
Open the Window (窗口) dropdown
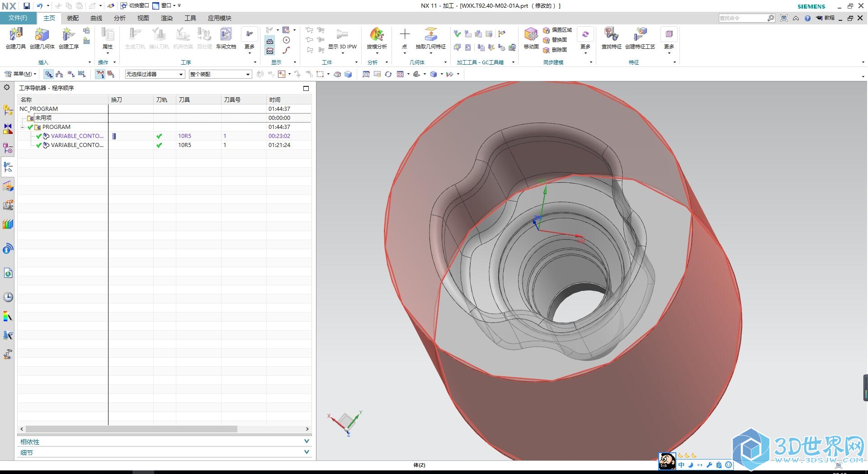point(166,6)
